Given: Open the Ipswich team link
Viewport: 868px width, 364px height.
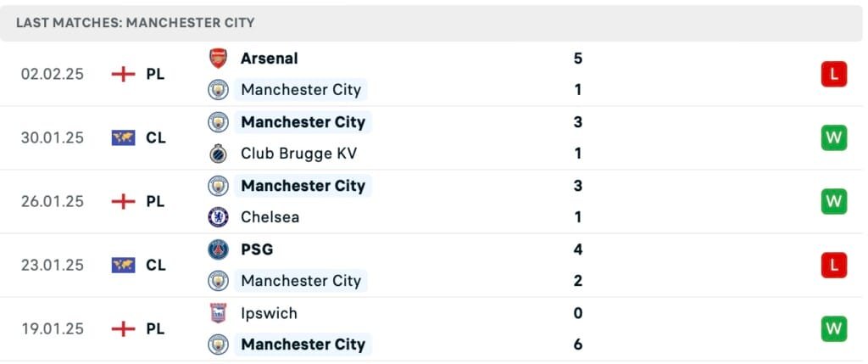Looking at the screenshot, I should [x=269, y=313].
